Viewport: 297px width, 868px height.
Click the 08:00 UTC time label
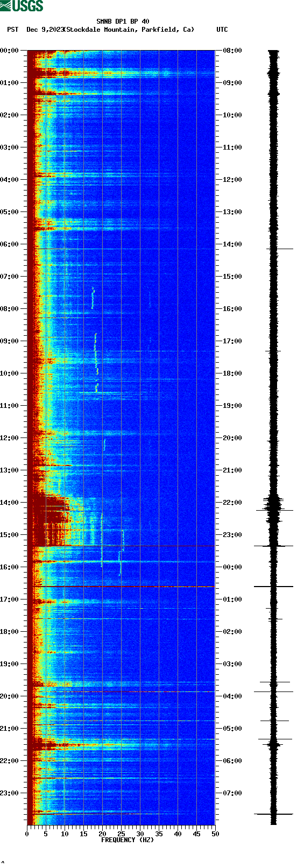click(232, 51)
